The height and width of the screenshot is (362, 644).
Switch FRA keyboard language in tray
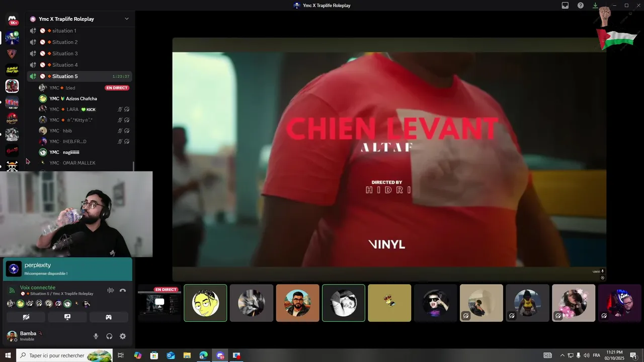point(597,355)
